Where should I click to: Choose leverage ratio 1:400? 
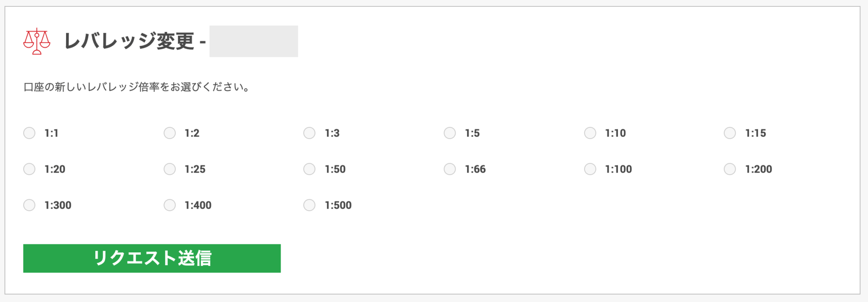coord(170,205)
